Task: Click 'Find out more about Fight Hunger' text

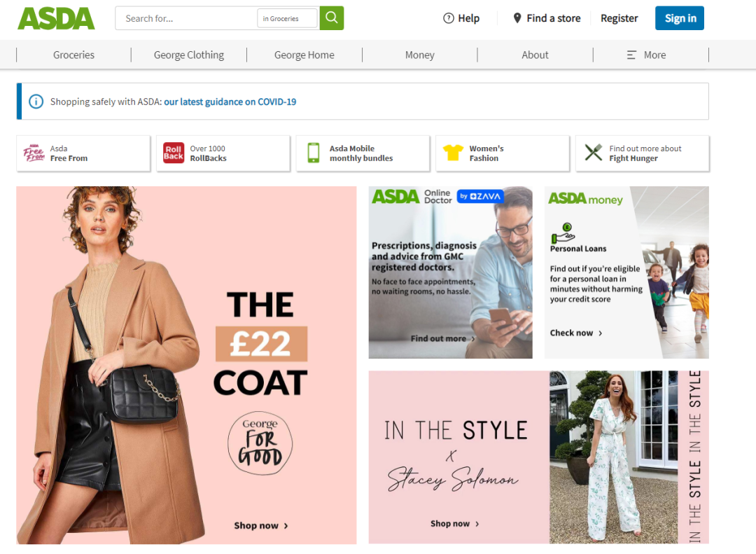Action: pyautogui.click(x=645, y=153)
